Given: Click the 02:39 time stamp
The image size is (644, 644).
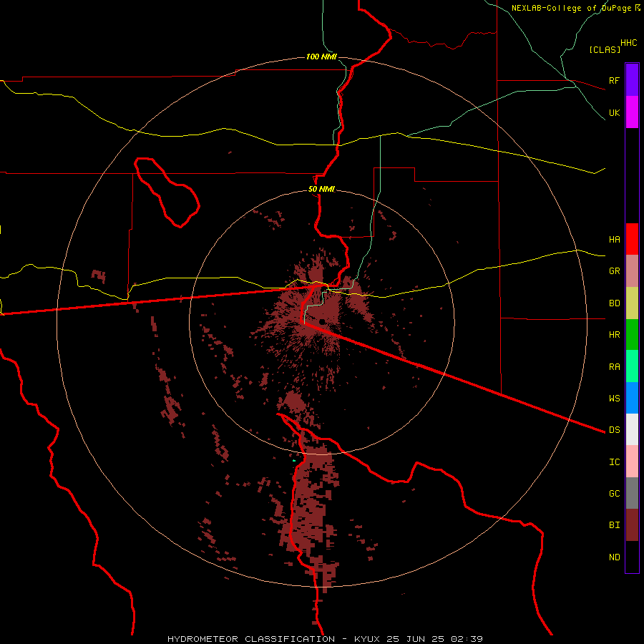Looking at the screenshot, I should [x=467, y=639].
